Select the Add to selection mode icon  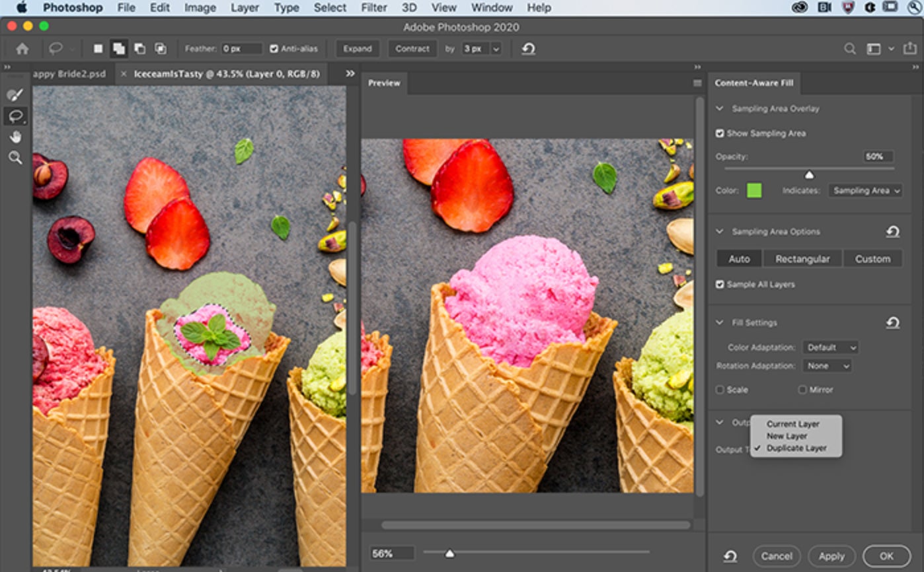point(118,49)
